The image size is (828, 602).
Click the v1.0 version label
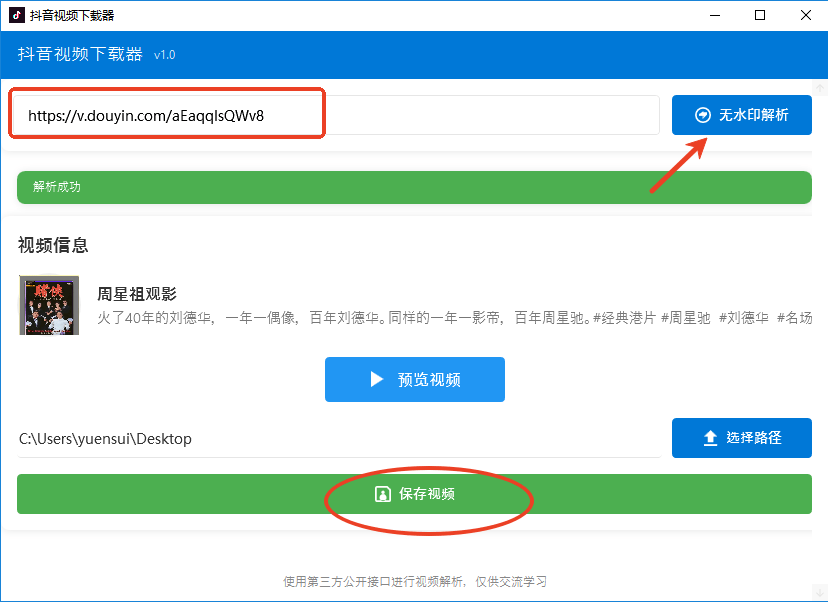click(x=164, y=55)
